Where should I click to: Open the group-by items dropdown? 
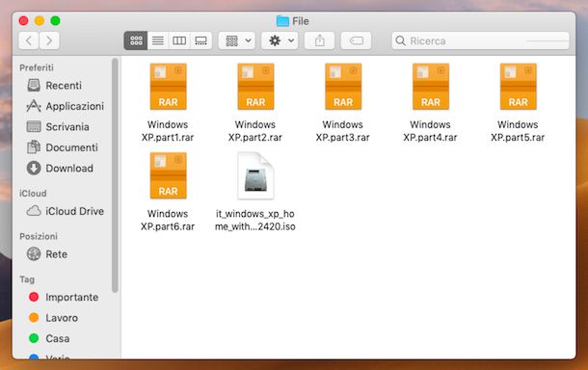click(237, 40)
